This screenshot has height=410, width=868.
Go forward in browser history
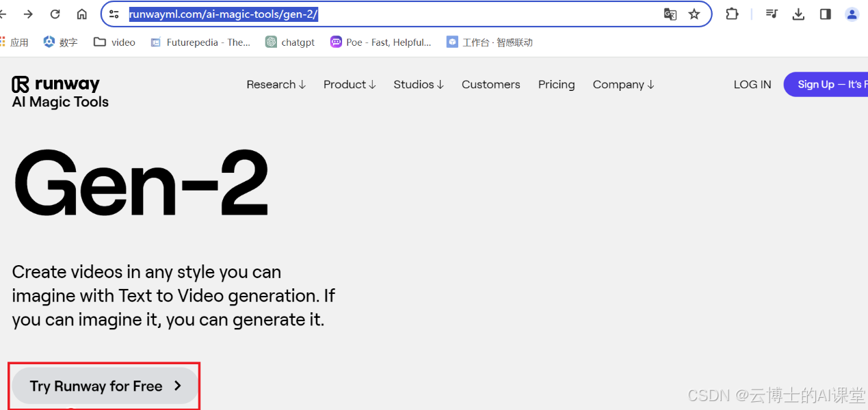pos(28,14)
